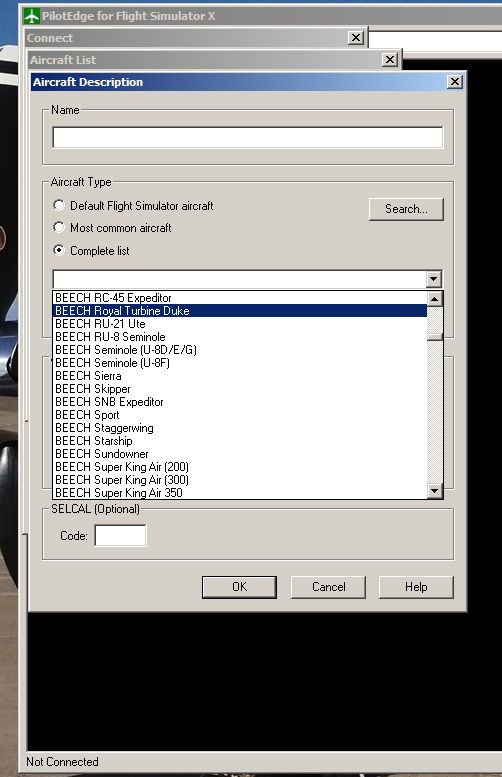Click the SELCAL Code input field
Image resolution: width=502 pixels, height=777 pixels.
click(x=120, y=536)
